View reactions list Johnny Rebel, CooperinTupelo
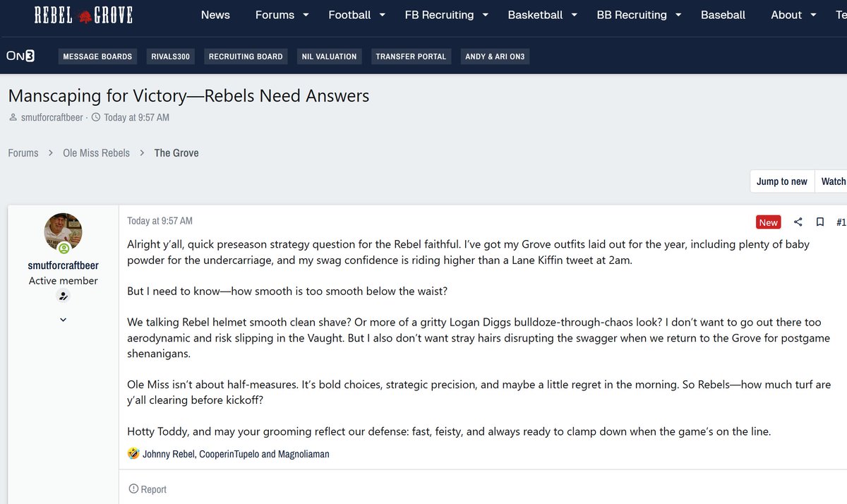This screenshot has height=504, width=847. coord(236,454)
